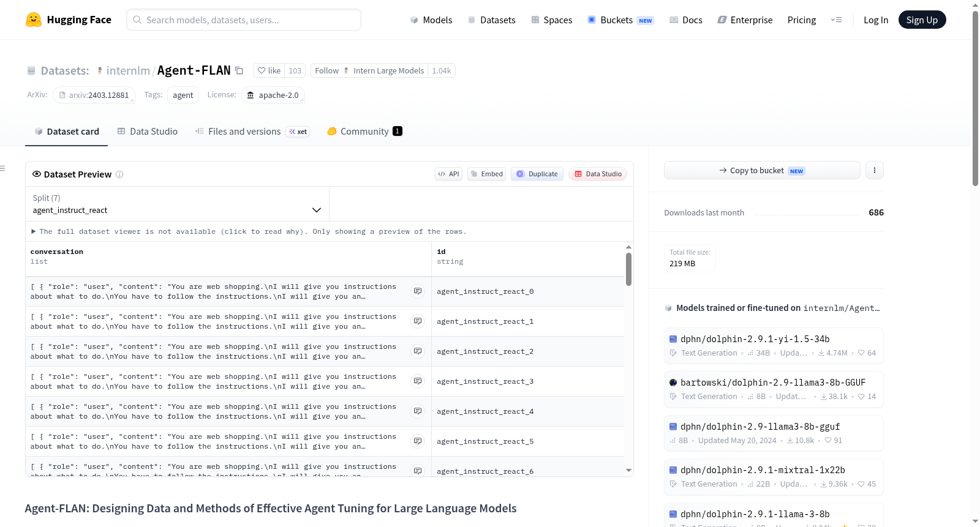Open the internlm organization link
This screenshot has height=527, width=980.
(128, 71)
